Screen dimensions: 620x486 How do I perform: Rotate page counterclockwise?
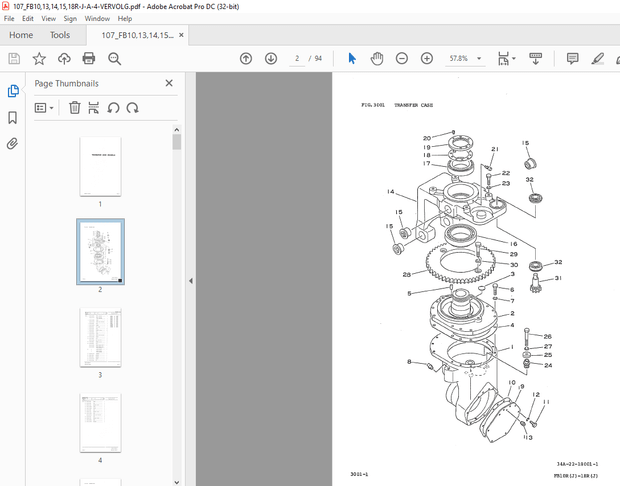point(113,108)
